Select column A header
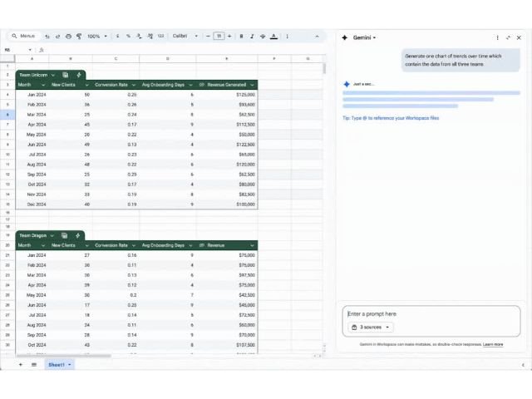The height and width of the screenshot is (399, 532). [x=32, y=59]
